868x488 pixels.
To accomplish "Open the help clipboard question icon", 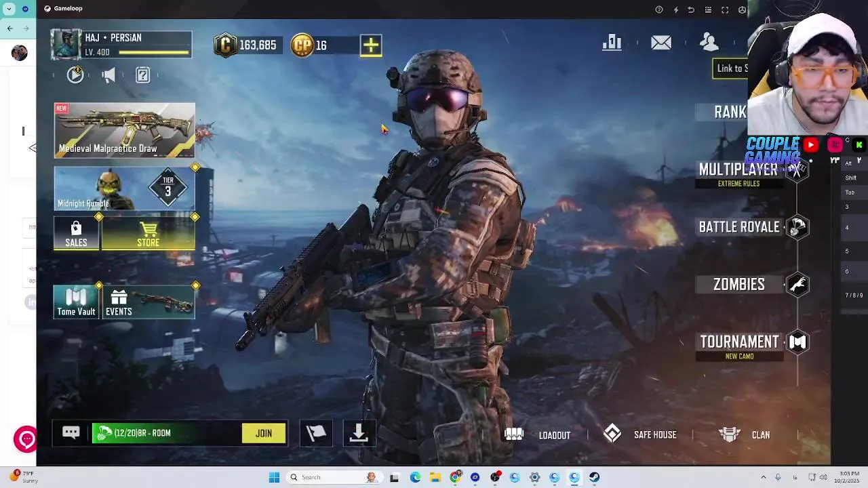I will (142, 75).
